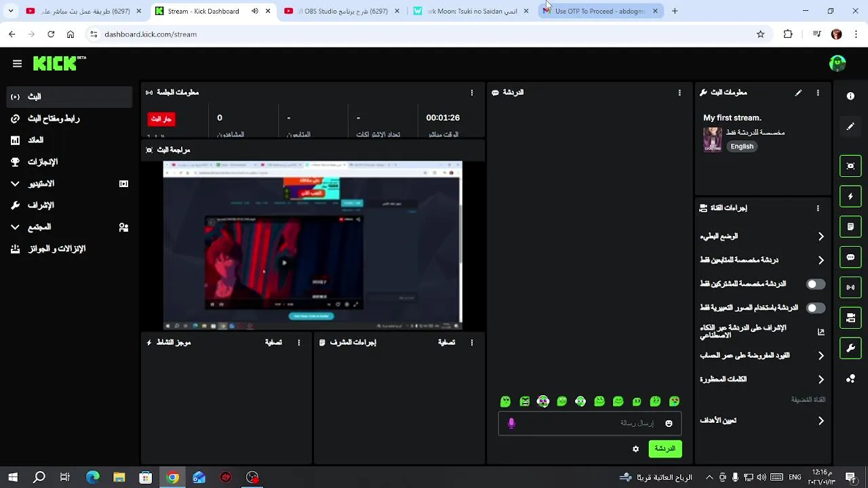
Task: Open the Chrome extensions puzzle icon
Action: (788, 34)
